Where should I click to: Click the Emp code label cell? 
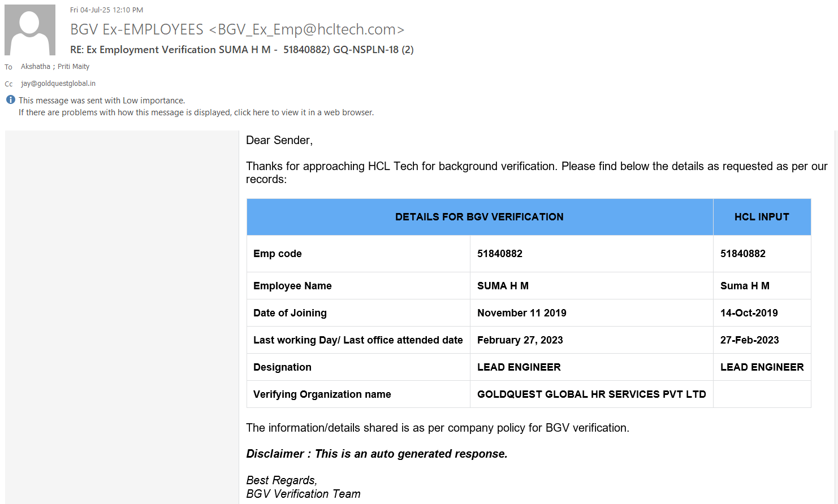(x=278, y=254)
